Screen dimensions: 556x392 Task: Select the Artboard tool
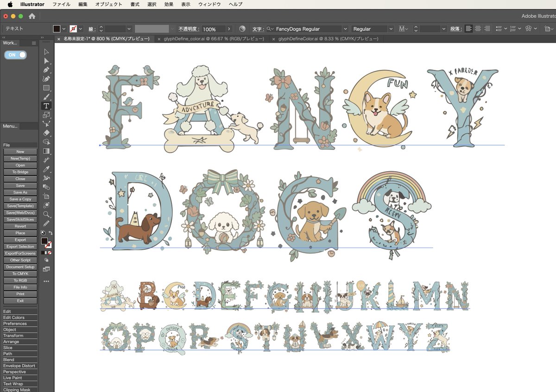point(46,196)
